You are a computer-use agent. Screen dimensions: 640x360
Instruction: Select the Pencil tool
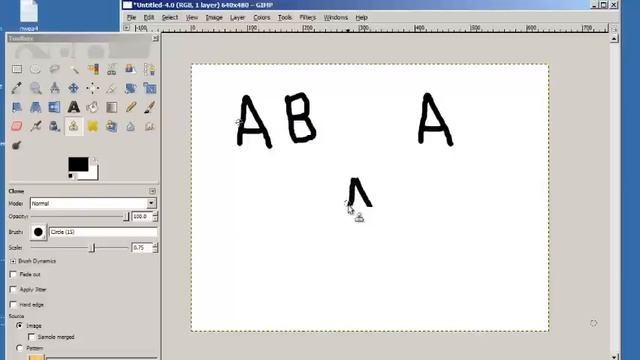click(131, 107)
